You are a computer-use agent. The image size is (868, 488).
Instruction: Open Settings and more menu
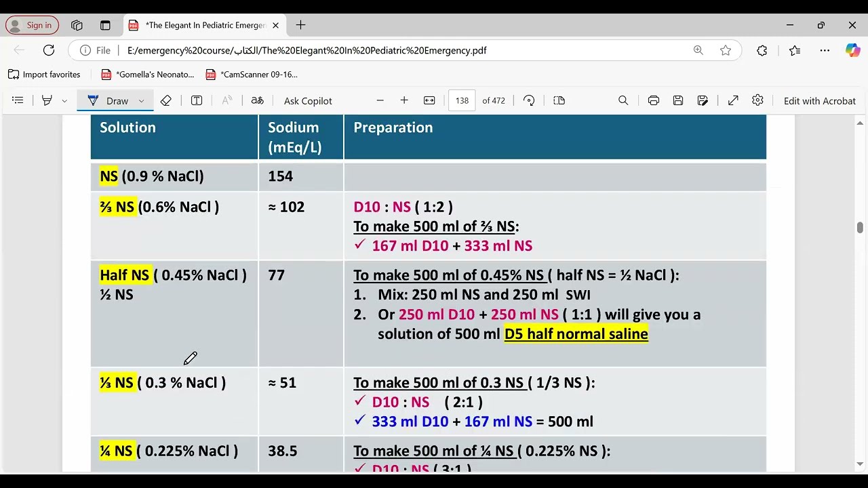pos(825,50)
